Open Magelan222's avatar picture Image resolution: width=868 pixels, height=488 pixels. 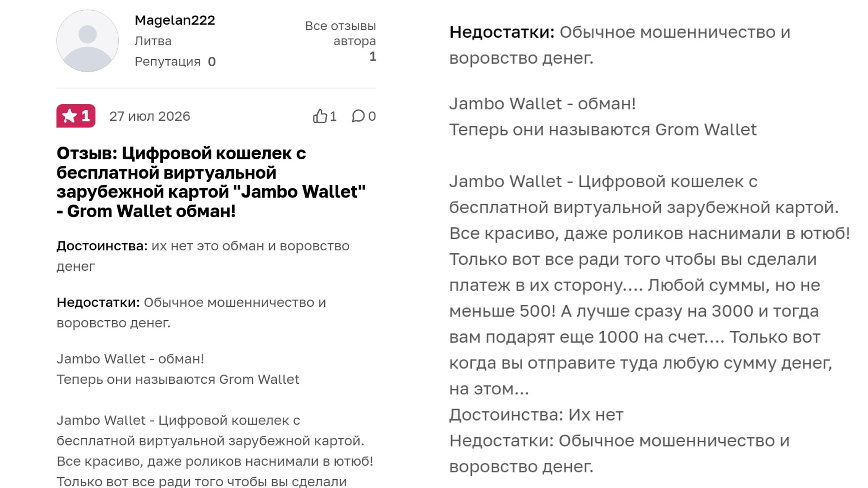(x=88, y=41)
